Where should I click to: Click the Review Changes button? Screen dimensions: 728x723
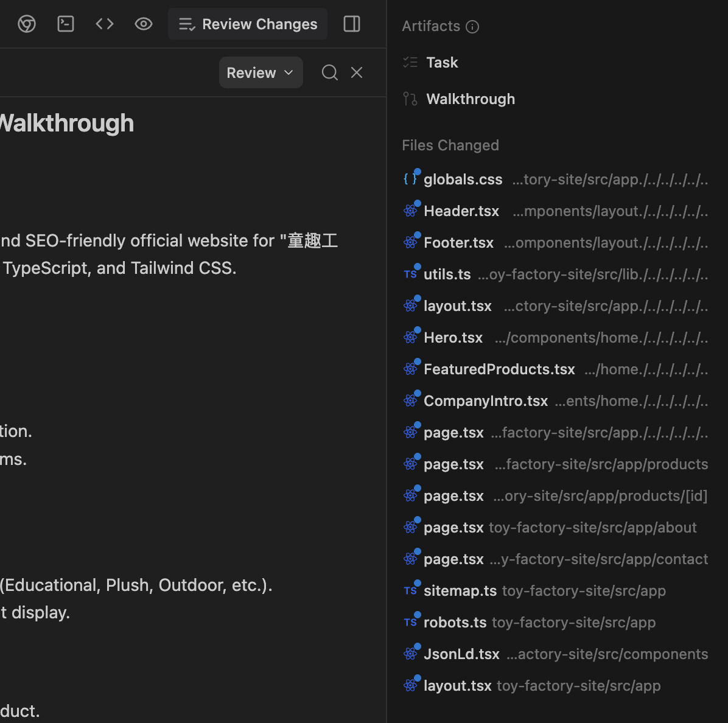(248, 24)
